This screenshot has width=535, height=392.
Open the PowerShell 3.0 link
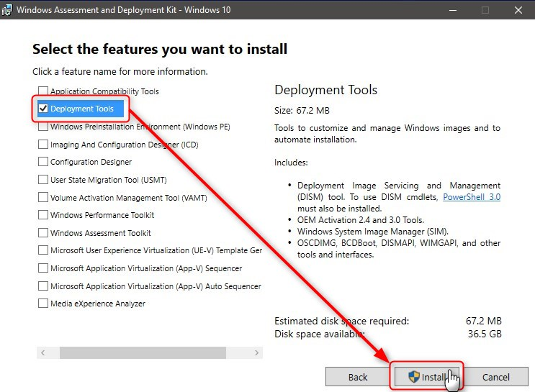(x=472, y=197)
